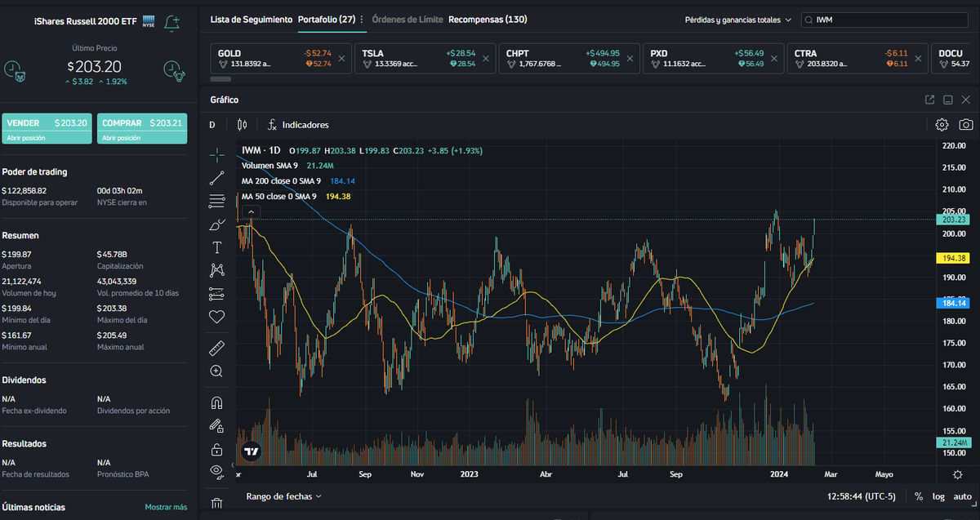Screen dimensions: 980x520
Task: Toggle log scale on the chart
Action: [x=939, y=496]
